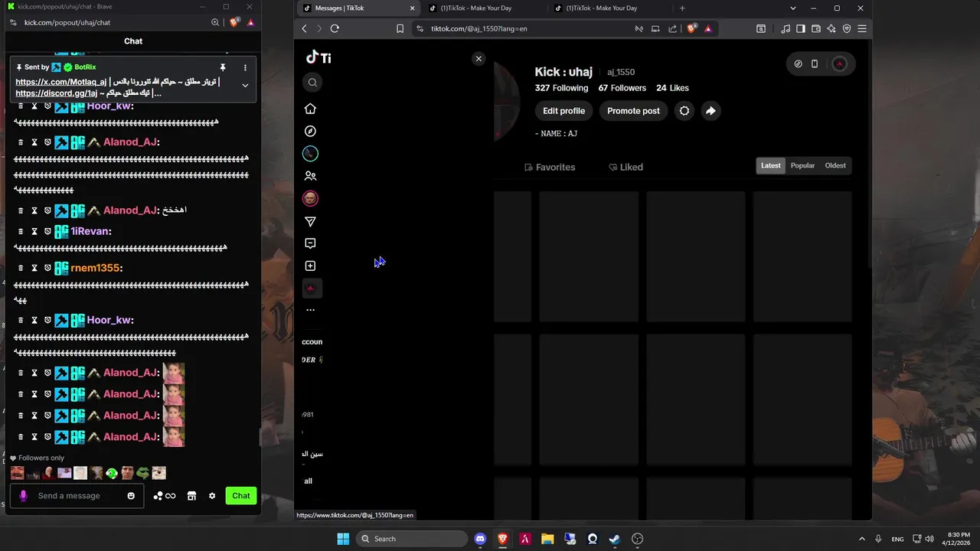
Task: Switch to the Favorites tab
Action: [x=550, y=167]
